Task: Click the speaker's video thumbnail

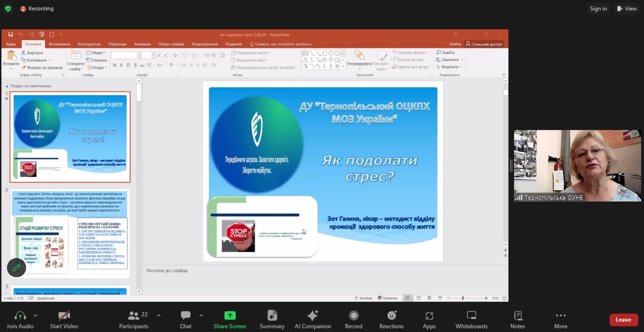Action: 577,165
